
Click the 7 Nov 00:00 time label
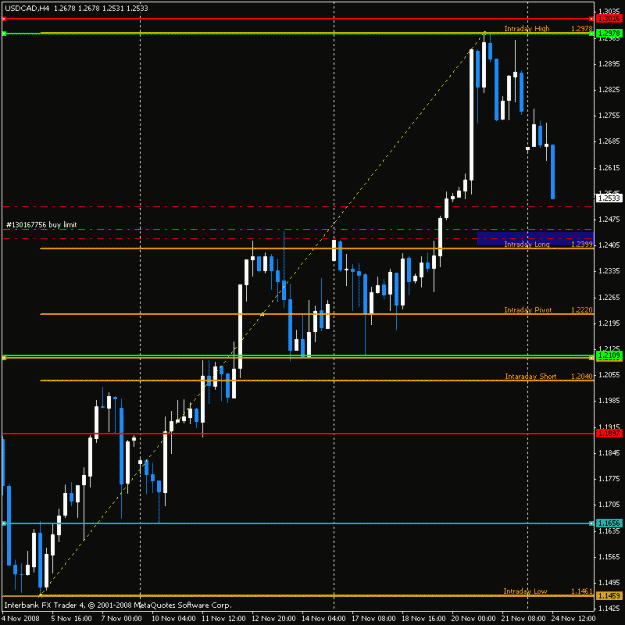tap(121, 618)
